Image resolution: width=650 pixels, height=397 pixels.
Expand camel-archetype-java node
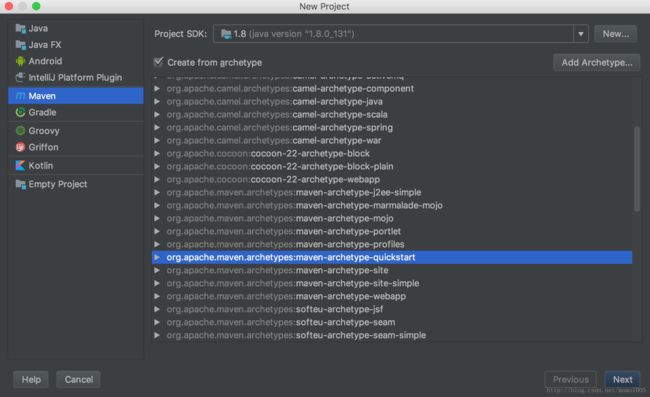157,102
